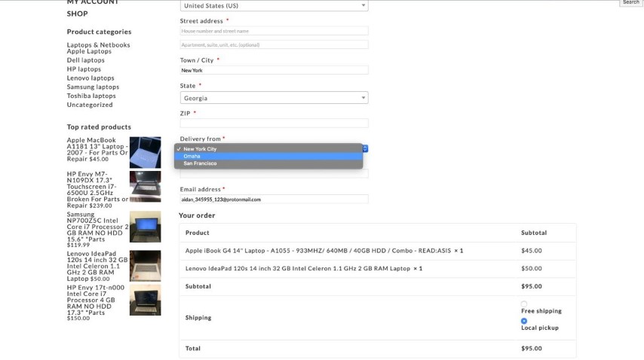This screenshot has height=360, width=644.
Task: Click the HP Envy M7-N109DX thumbnail
Action: [146, 187]
